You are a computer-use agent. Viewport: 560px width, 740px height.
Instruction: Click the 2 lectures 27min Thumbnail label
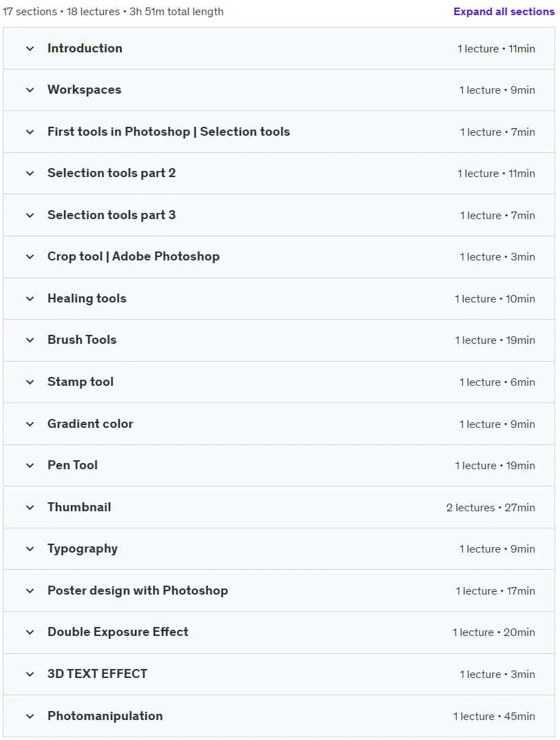pyautogui.click(x=490, y=508)
